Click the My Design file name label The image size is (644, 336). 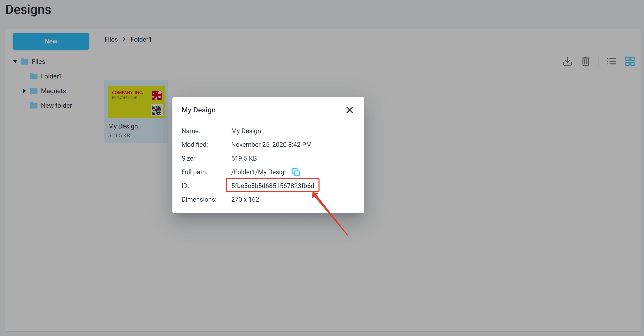tap(123, 126)
